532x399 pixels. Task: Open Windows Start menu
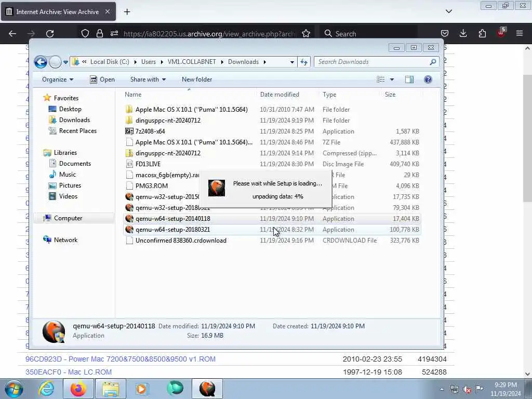[x=14, y=389]
